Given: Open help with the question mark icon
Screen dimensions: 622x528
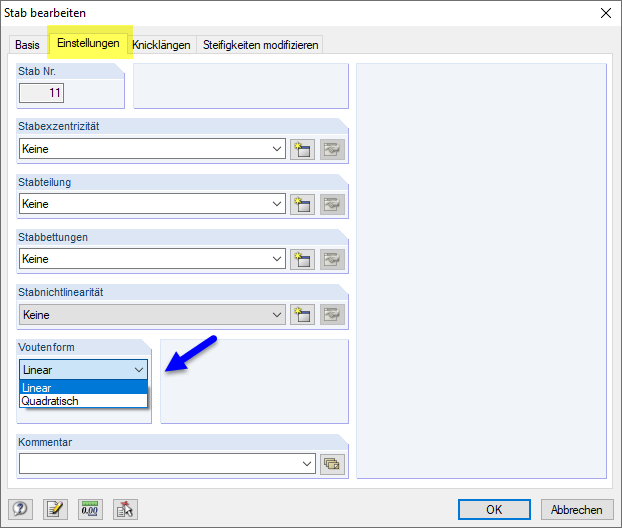Looking at the screenshot, I should (x=20, y=509).
